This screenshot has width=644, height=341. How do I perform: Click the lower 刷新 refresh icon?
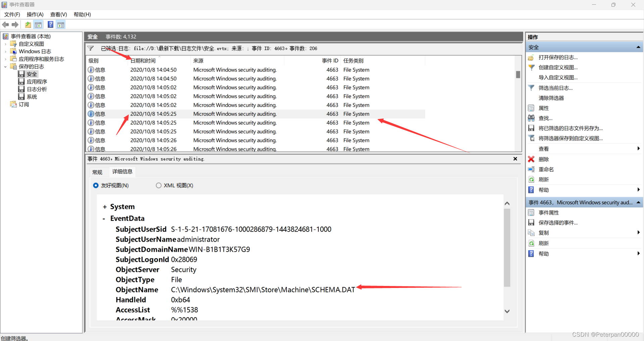click(x=531, y=243)
